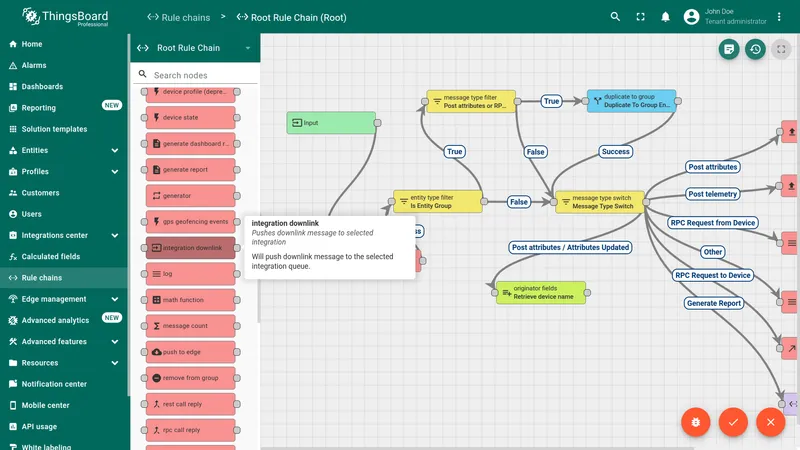Open version history round button
The width and height of the screenshot is (800, 450).
click(x=755, y=49)
